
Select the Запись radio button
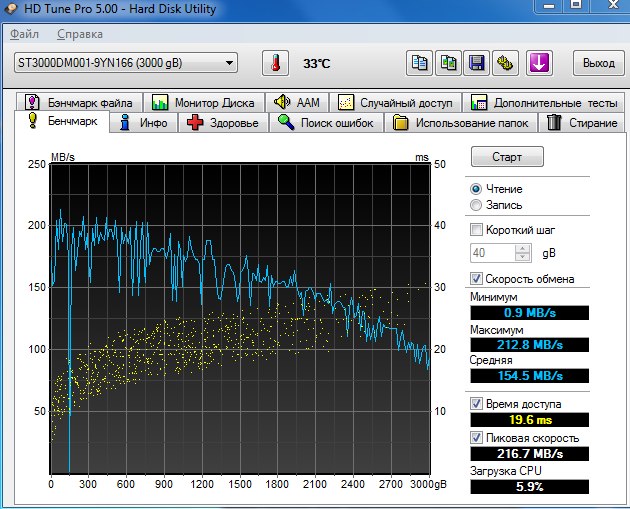pyautogui.click(x=476, y=205)
